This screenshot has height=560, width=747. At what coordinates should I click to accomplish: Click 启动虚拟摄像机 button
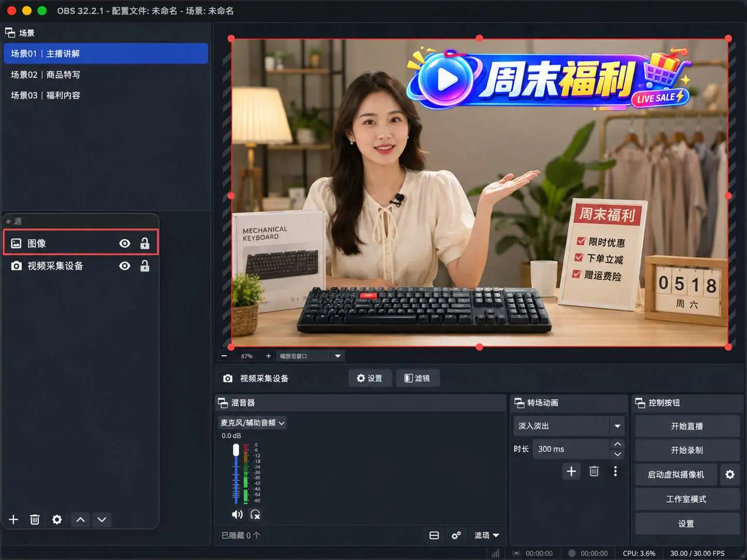[x=676, y=474]
